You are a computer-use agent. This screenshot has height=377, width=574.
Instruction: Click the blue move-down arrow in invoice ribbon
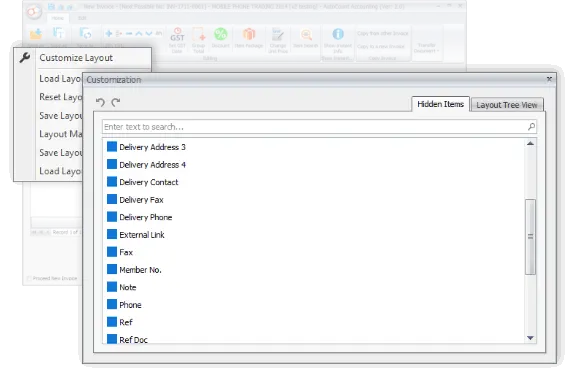tap(149, 34)
